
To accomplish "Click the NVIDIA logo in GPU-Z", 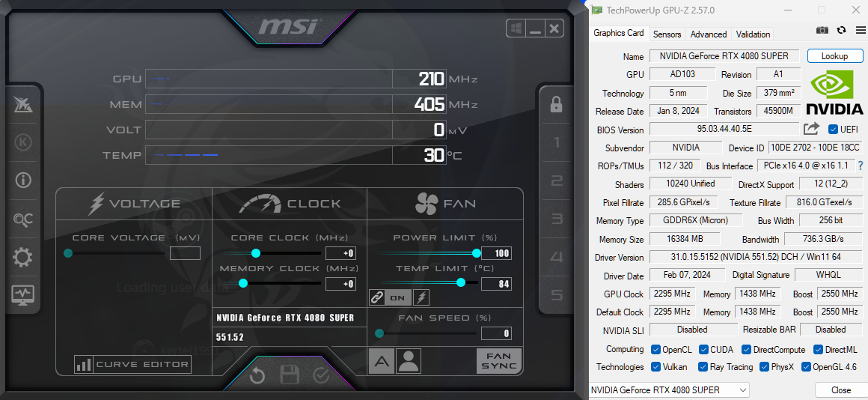I will [834, 93].
